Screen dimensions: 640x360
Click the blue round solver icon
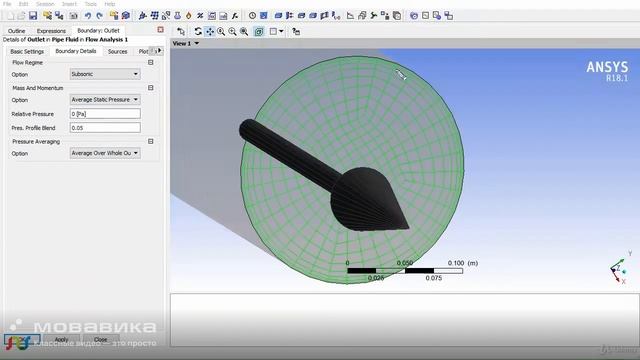tap(414, 16)
